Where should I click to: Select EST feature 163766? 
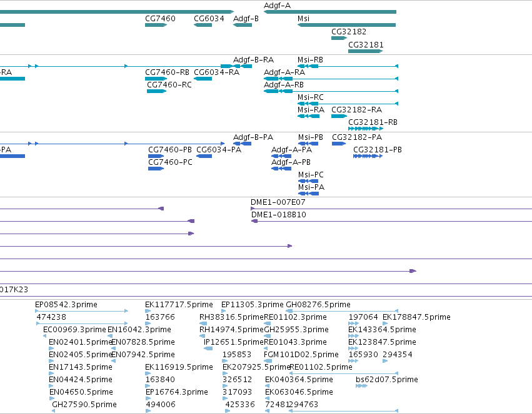click(160, 317)
